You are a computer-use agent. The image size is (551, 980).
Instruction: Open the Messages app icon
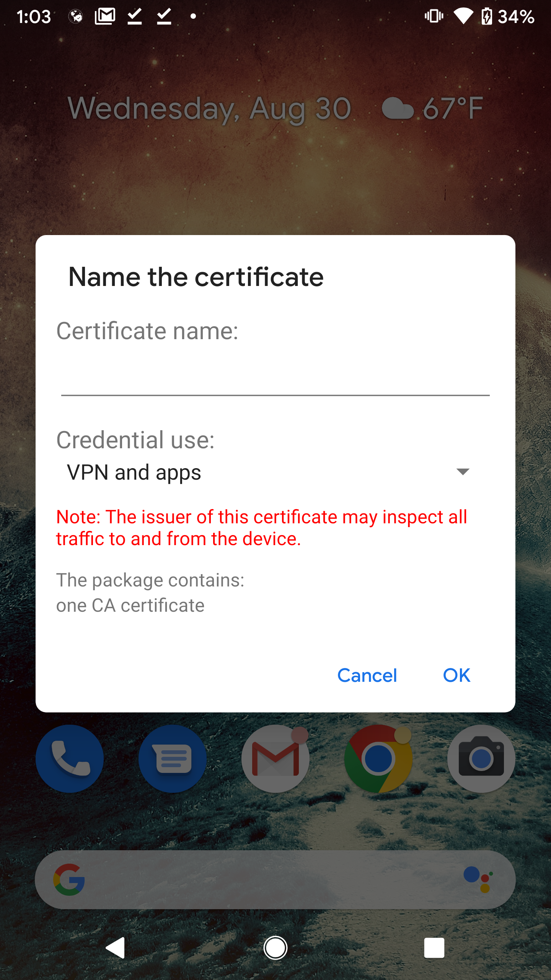pos(173,758)
